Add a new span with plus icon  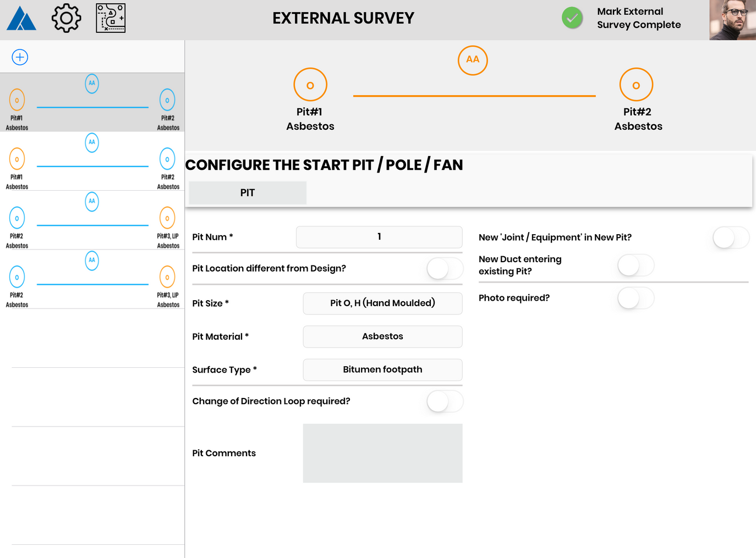coord(20,57)
